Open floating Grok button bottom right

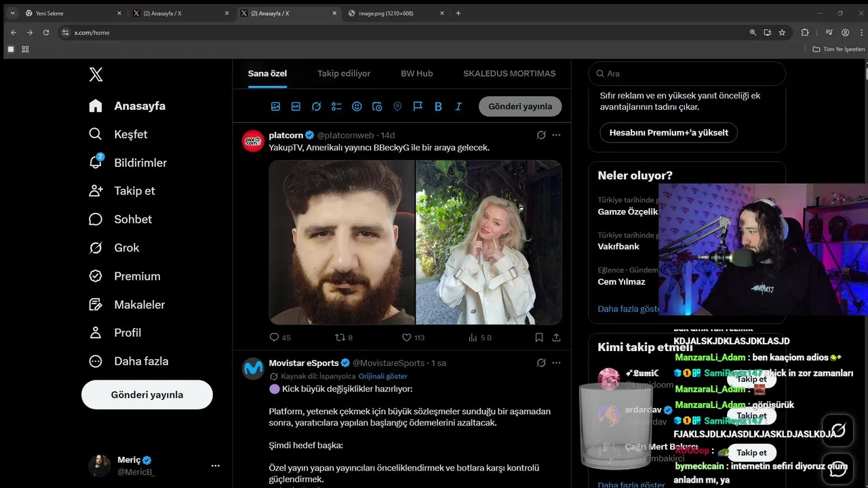[x=838, y=430]
